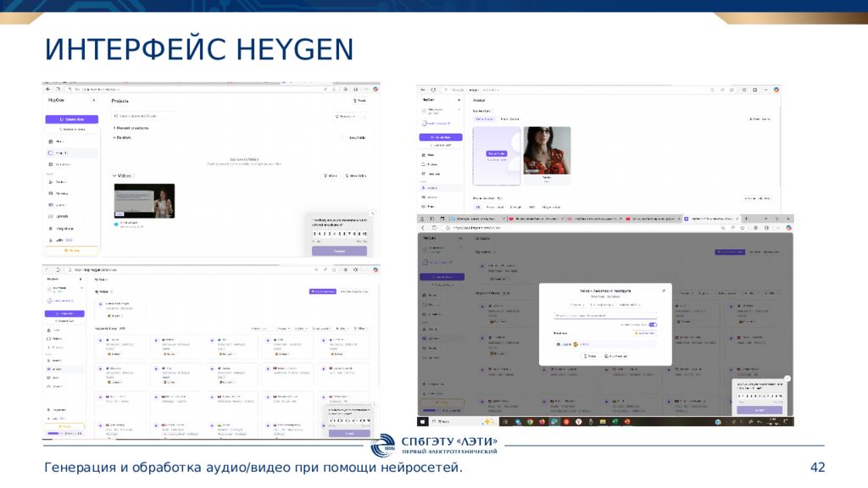Screen dimensions: 868x488
Task: Launch Google Chrome from the taskbar
Action: pos(530,422)
